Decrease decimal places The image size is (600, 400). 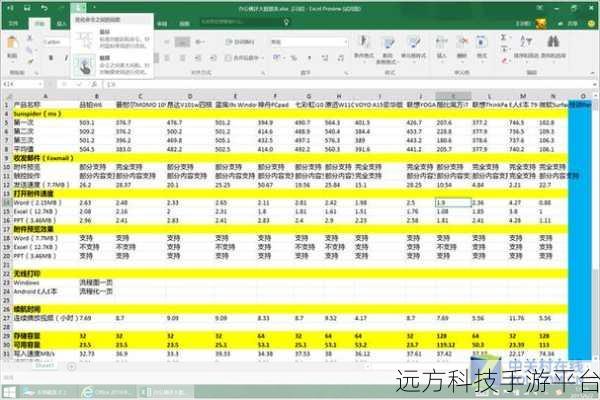click(x=340, y=58)
